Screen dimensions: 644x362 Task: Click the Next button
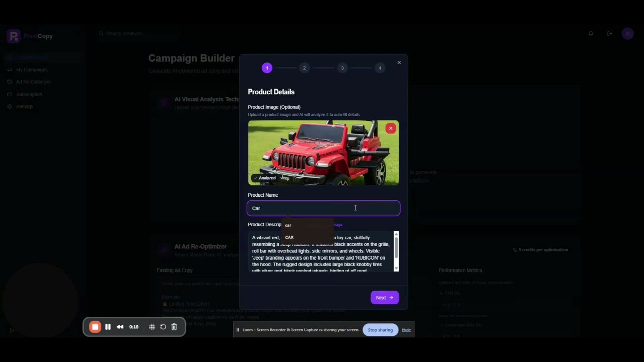[385, 297]
